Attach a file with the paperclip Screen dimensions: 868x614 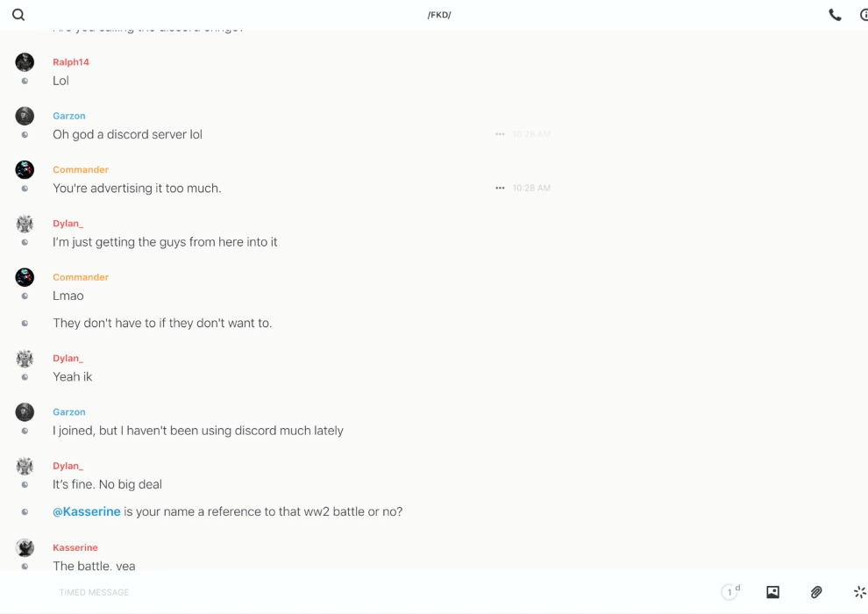tap(816, 592)
